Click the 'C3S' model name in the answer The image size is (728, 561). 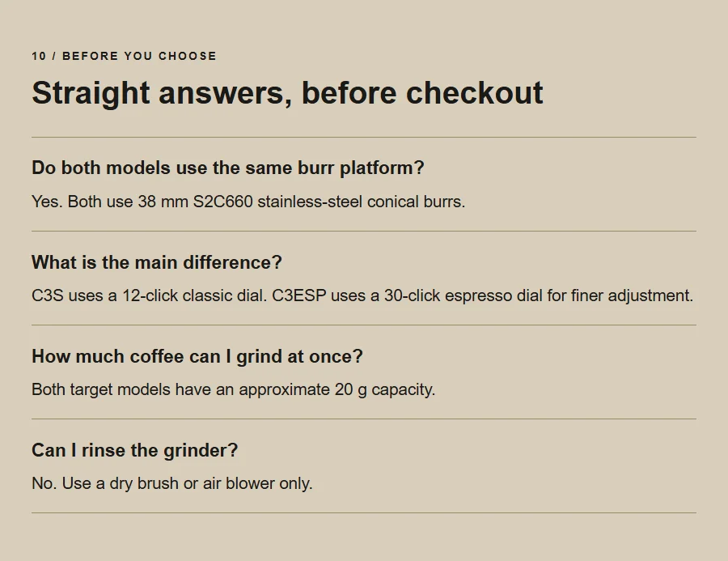(48, 295)
